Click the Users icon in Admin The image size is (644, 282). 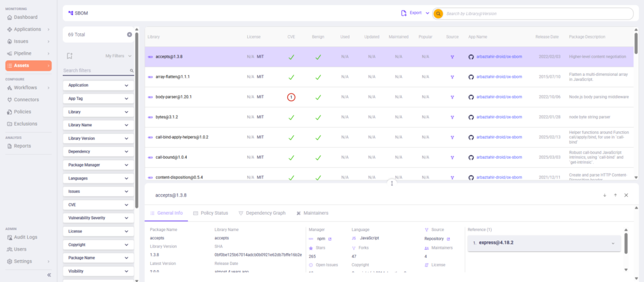pos(10,249)
